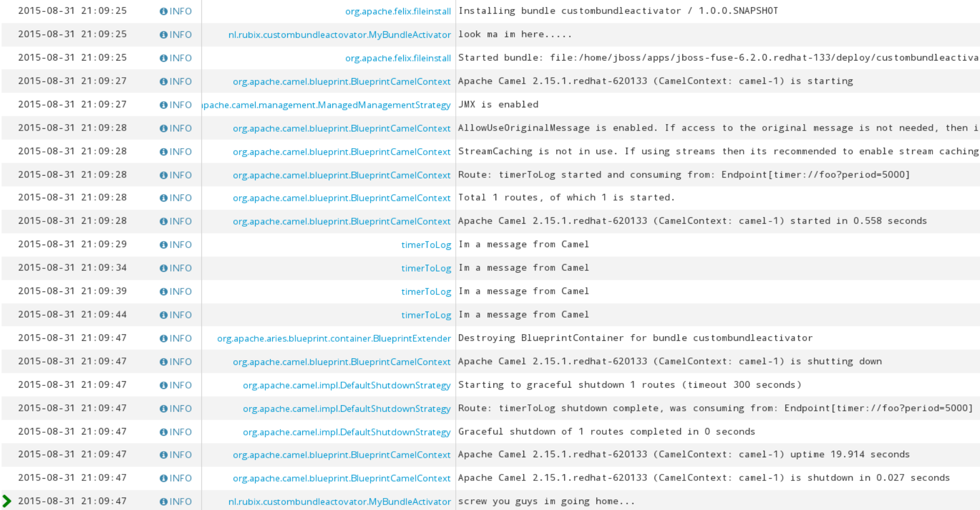Click INFO icon on 'JMX is enabled' row

coord(163,105)
